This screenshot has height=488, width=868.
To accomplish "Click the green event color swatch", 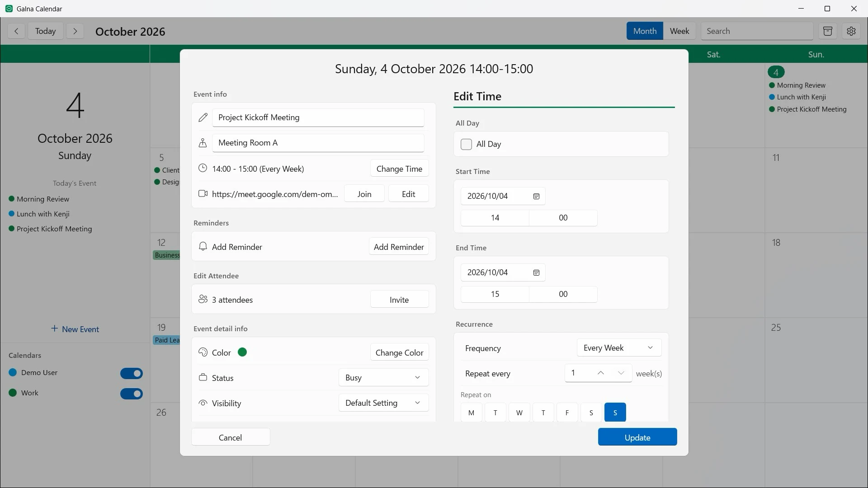I will click(242, 352).
